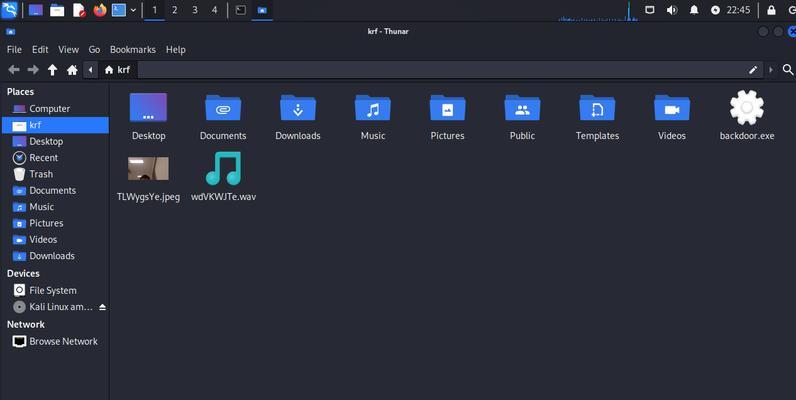Click the search magnifier icon
This screenshot has height=400, width=796.
pos(787,70)
